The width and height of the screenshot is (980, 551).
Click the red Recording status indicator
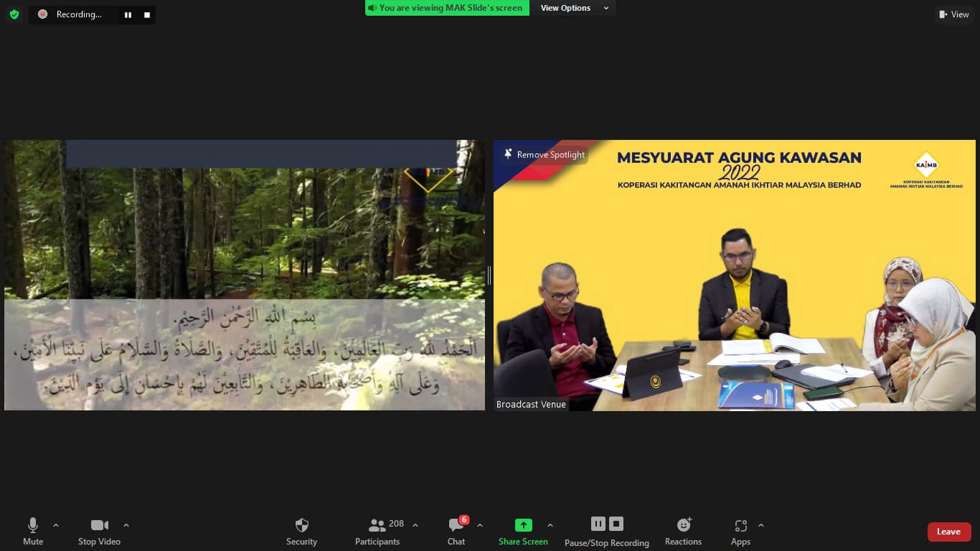coord(43,14)
